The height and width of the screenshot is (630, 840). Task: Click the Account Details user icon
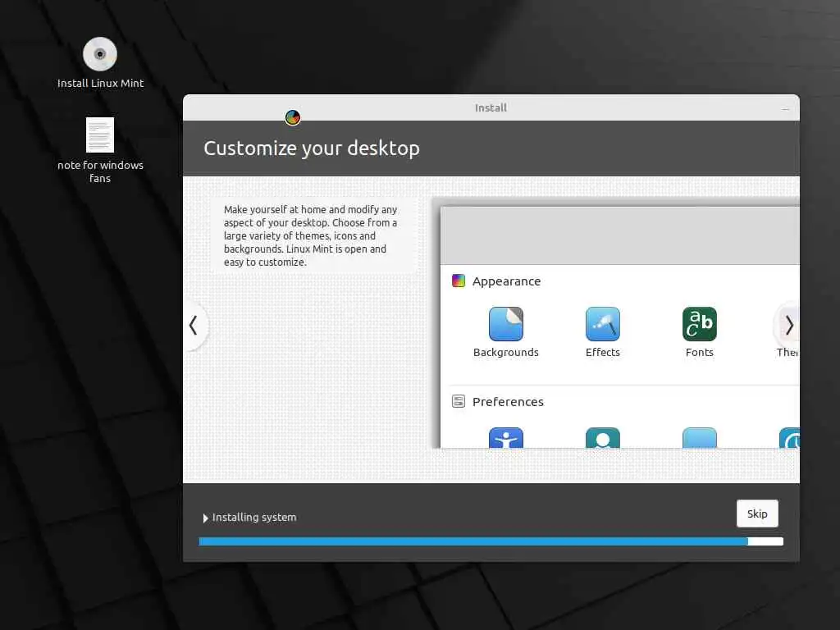pyautogui.click(x=603, y=438)
